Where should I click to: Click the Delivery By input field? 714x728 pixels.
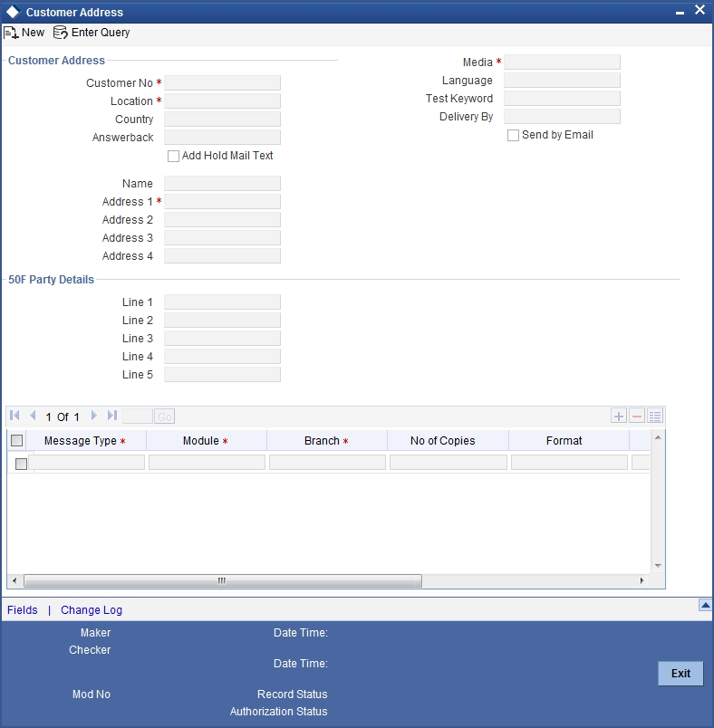(562, 117)
